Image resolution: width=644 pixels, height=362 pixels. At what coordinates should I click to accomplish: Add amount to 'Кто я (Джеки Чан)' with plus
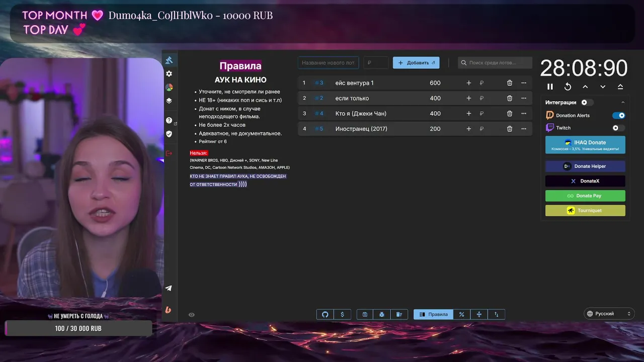(469, 114)
